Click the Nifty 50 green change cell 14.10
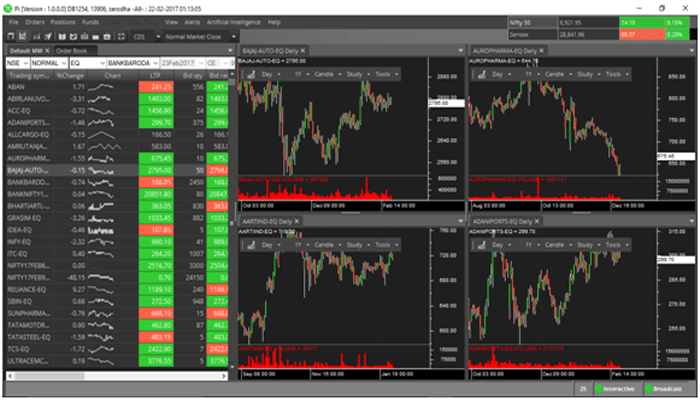Viewport: 700px width, 400px height. point(641,23)
